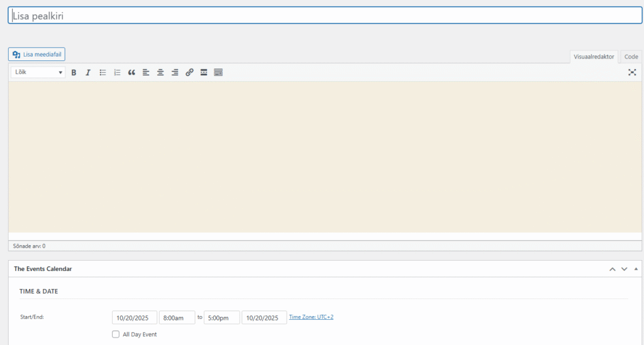Open the insert link tool
Screen dimensions: 644x345
tap(189, 73)
